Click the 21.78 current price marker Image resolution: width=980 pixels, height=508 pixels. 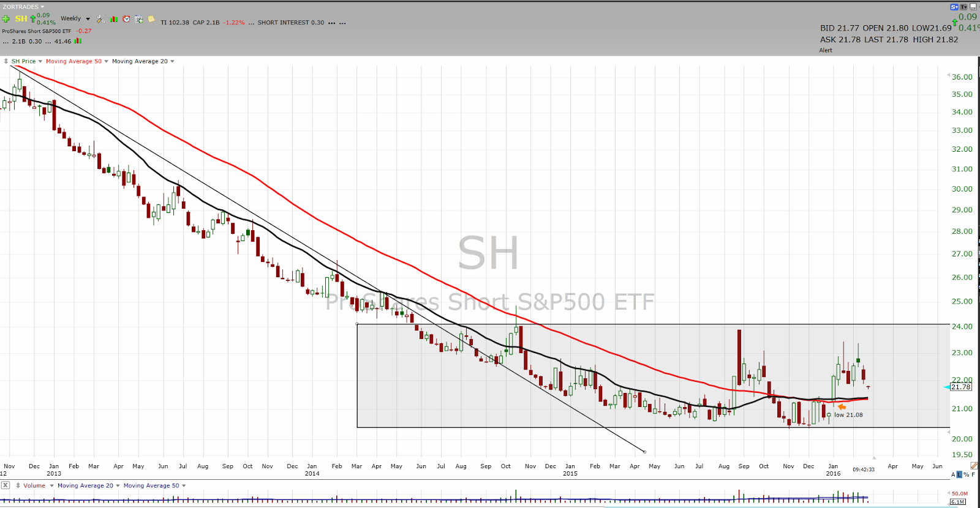coord(961,387)
